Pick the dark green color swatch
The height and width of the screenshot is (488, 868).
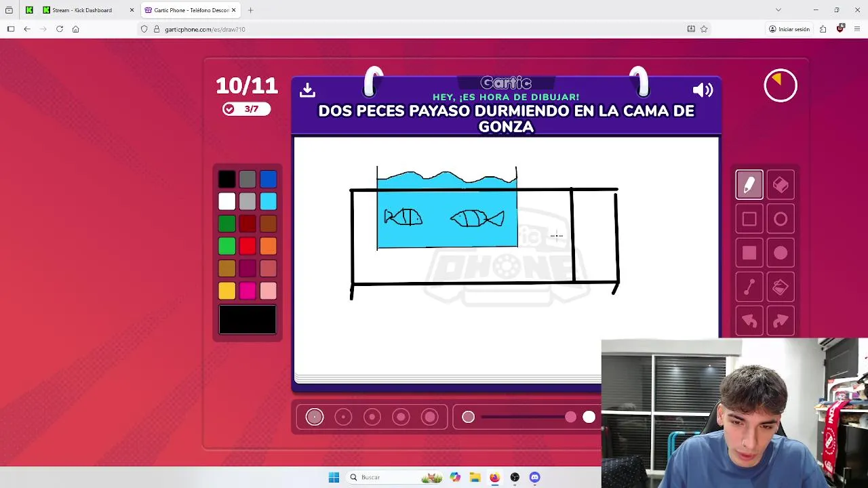pyautogui.click(x=227, y=224)
